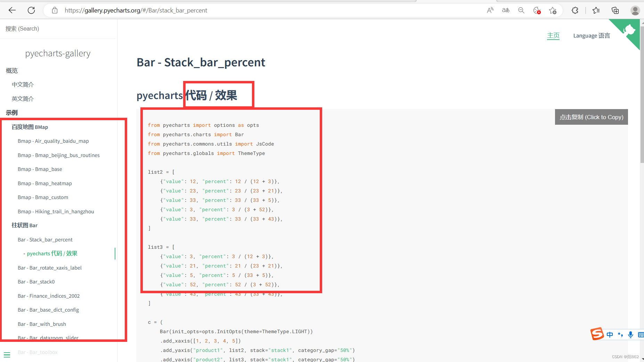Select the 柱状图 Bar category

[25, 225]
